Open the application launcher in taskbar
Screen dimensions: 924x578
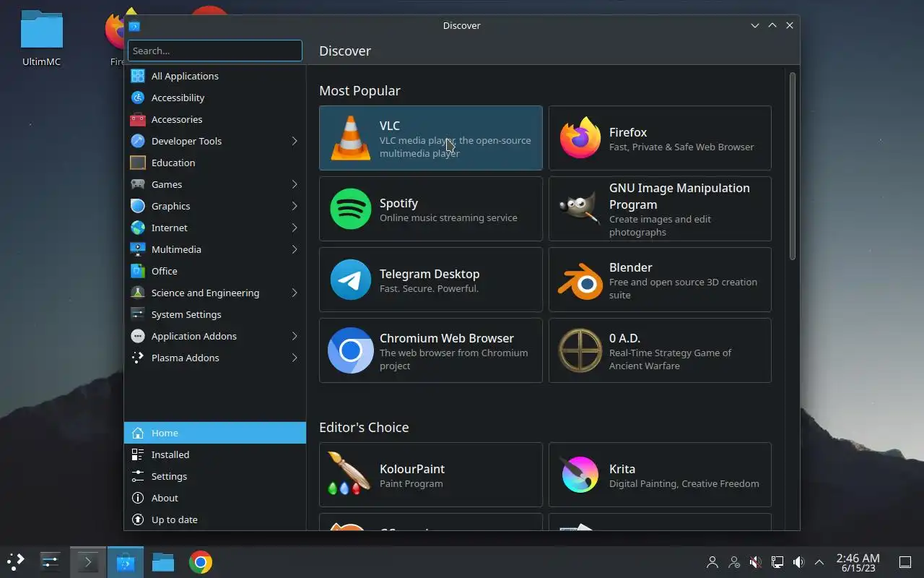pos(16,561)
